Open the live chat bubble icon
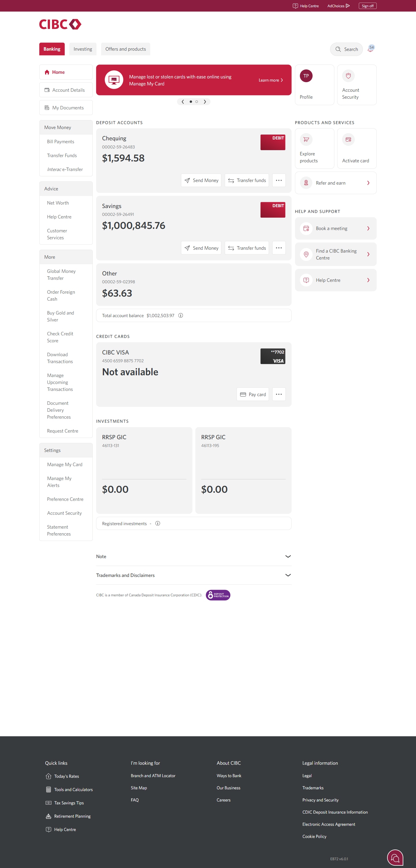Viewport: 416px width, 868px height. coord(395,858)
